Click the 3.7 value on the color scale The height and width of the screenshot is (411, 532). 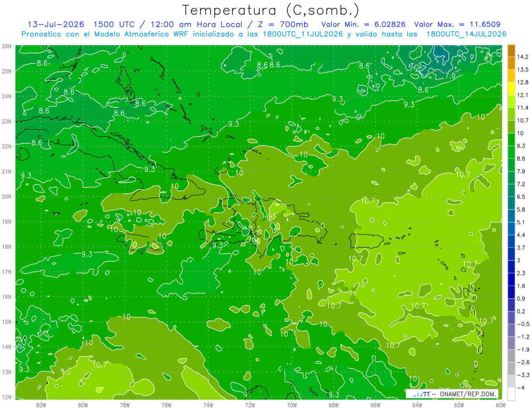(x=521, y=247)
